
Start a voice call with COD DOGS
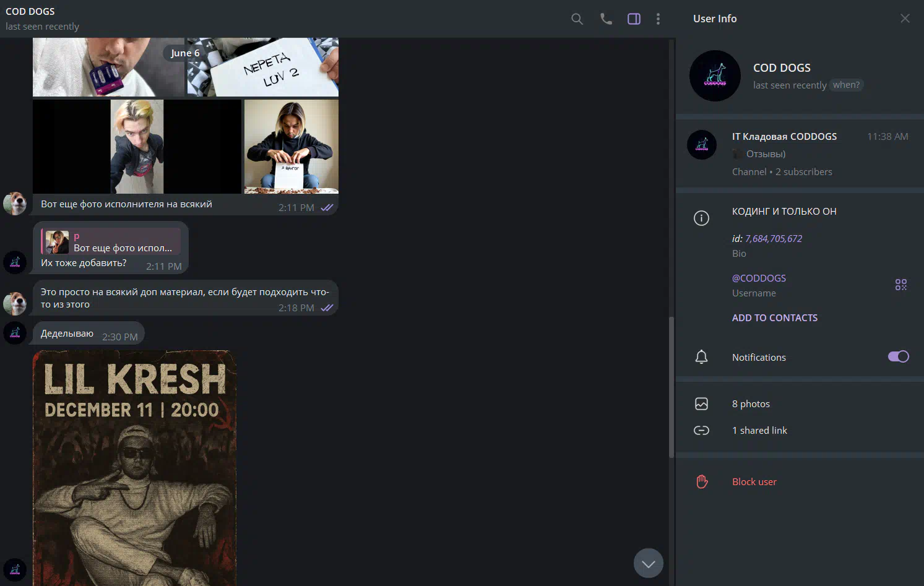[606, 19]
